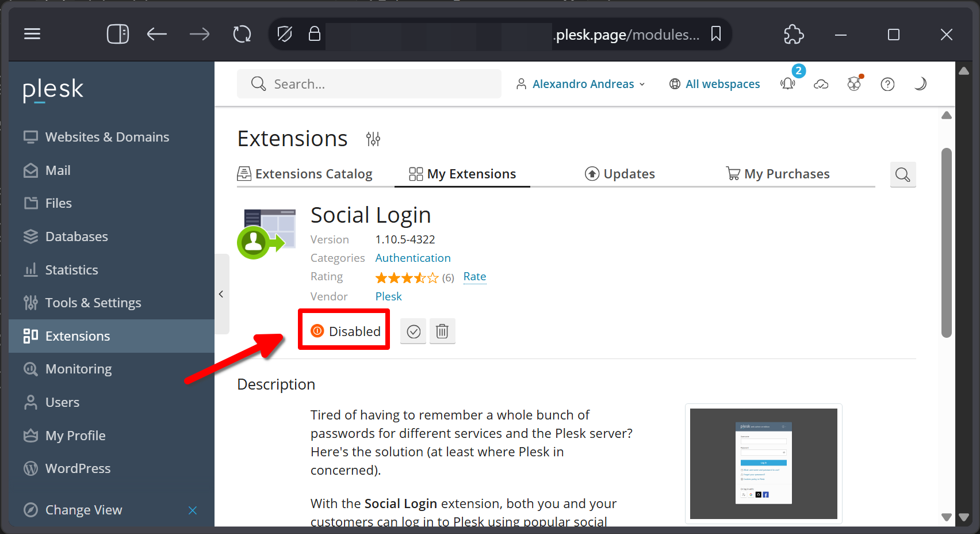Switch to the My Purchases tab
Image resolution: width=980 pixels, height=534 pixels.
coord(778,174)
